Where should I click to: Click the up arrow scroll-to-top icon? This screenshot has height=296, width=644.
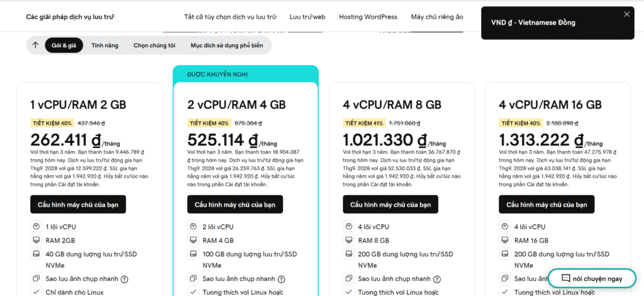point(36,45)
